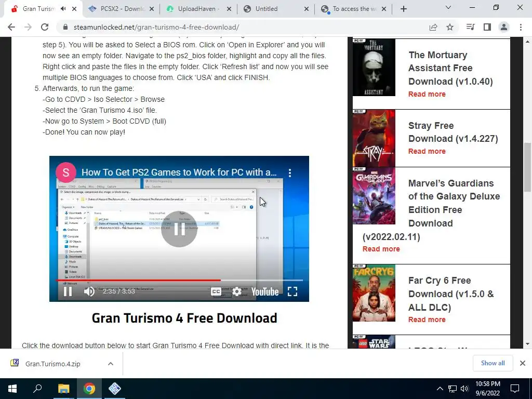The width and height of the screenshot is (532, 399).
Task: Open Guardians of the Galaxy Read more
Action: 381,249
